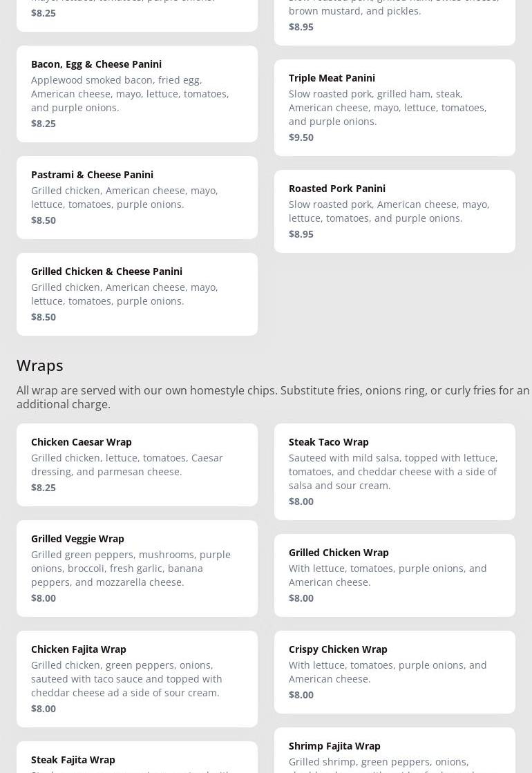Click the Triple Meat Panini title

point(332,78)
